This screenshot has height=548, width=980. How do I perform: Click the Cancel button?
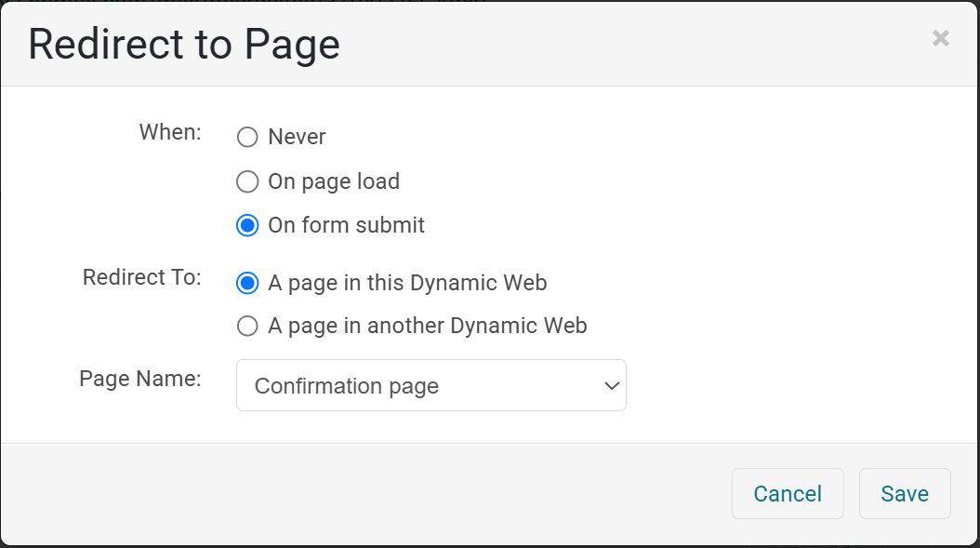(x=788, y=494)
